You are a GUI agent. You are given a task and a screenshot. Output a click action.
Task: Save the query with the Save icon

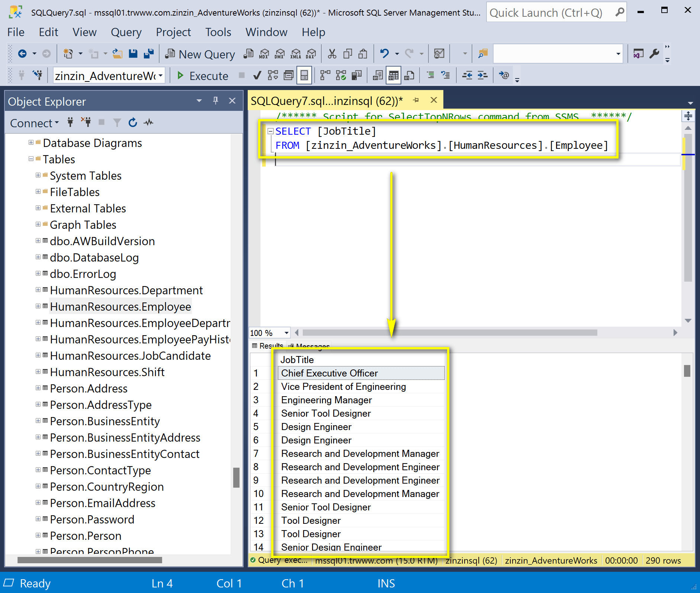point(133,54)
